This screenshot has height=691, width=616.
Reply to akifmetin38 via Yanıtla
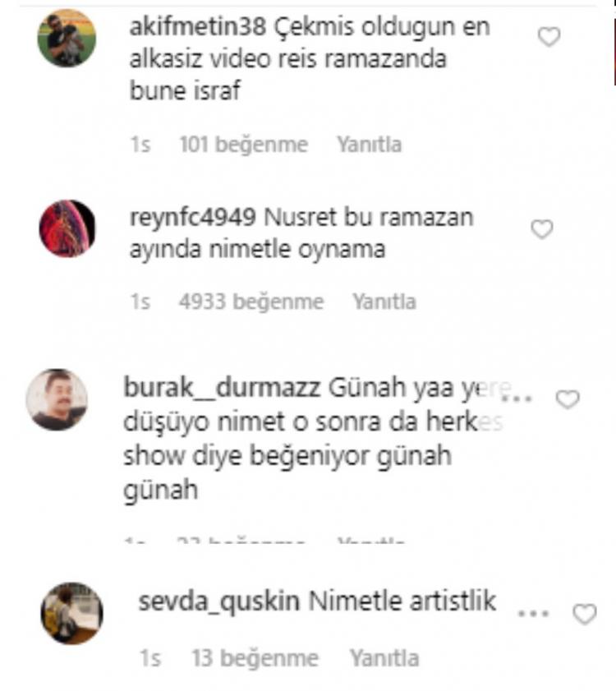(370, 145)
